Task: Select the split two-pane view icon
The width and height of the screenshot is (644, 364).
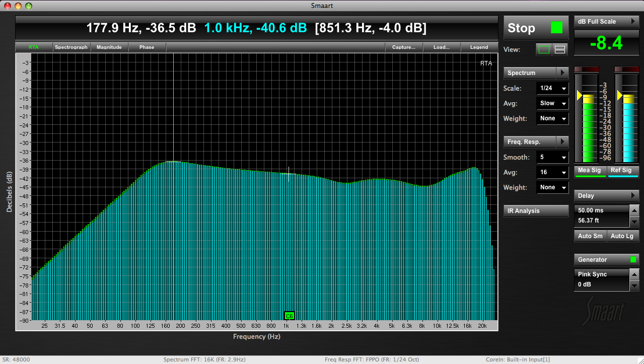Action: pyautogui.click(x=560, y=49)
